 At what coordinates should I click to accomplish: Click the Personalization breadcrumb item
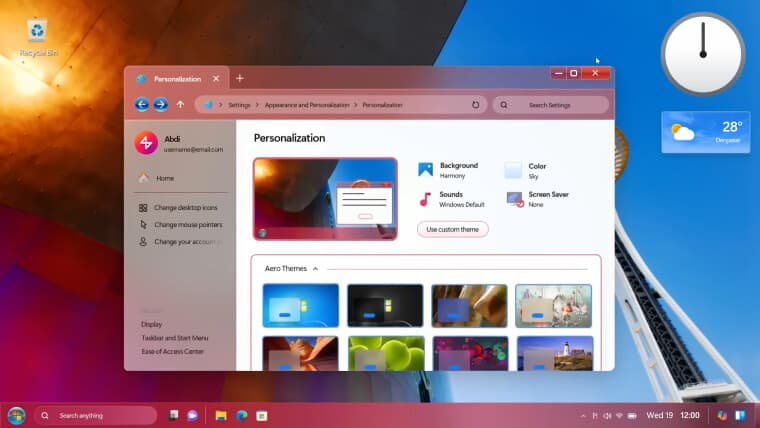tap(382, 105)
